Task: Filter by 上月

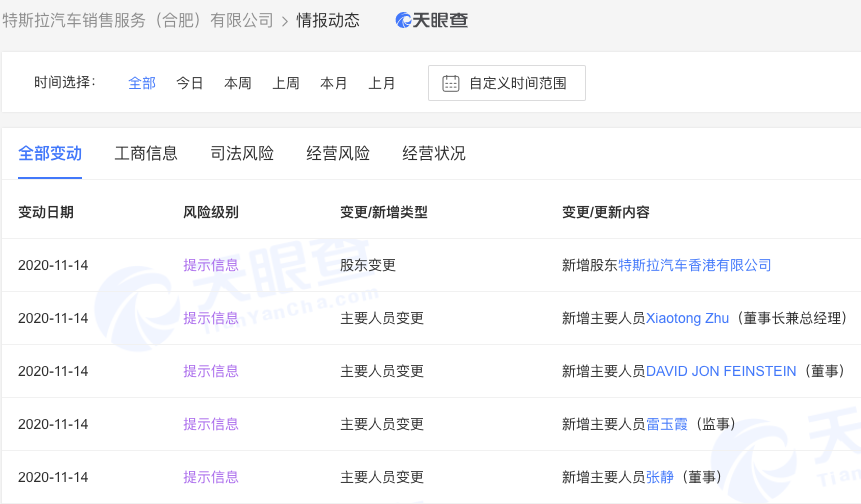Action: tap(382, 83)
